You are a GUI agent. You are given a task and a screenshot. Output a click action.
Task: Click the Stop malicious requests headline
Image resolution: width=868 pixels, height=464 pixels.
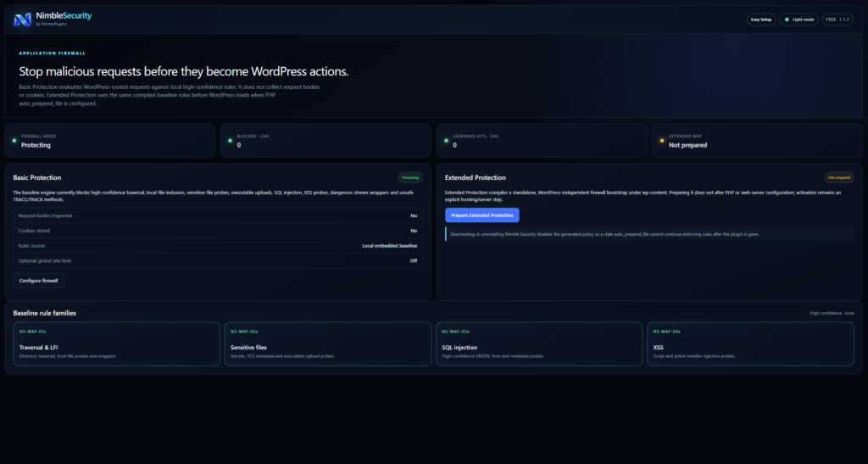point(184,71)
